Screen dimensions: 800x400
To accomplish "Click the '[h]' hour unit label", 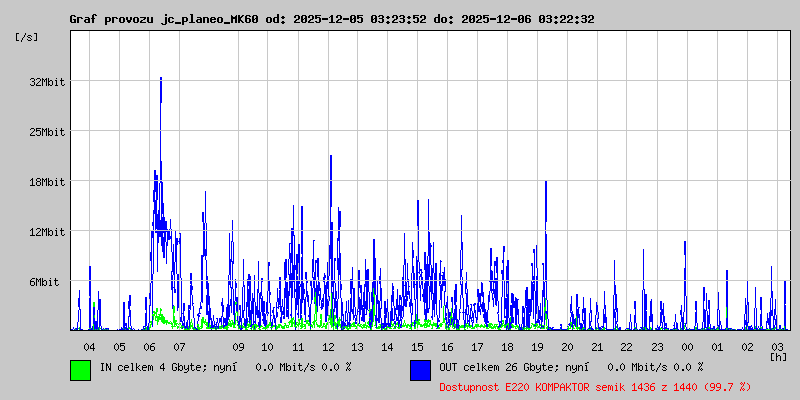I will pyautogui.click(x=779, y=356).
